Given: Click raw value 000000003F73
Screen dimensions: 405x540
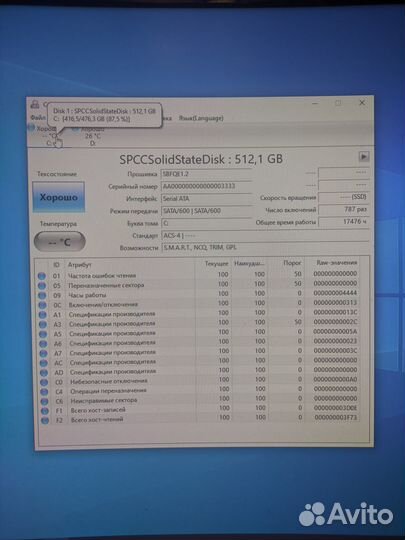Looking at the screenshot, I should [336, 417].
